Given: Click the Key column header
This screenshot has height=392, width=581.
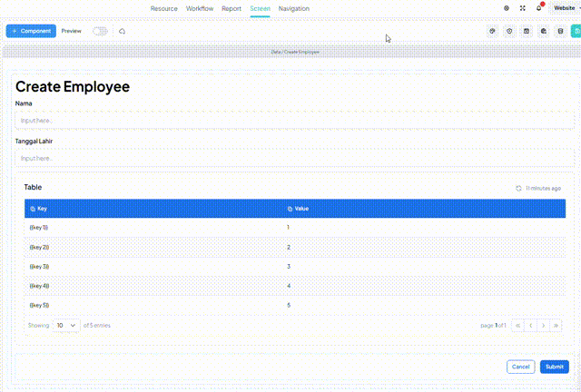Looking at the screenshot, I should point(153,209).
